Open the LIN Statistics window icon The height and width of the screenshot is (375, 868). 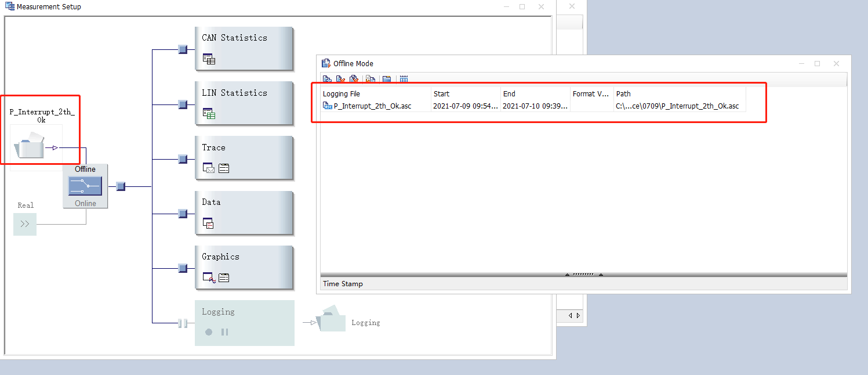tap(209, 114)
